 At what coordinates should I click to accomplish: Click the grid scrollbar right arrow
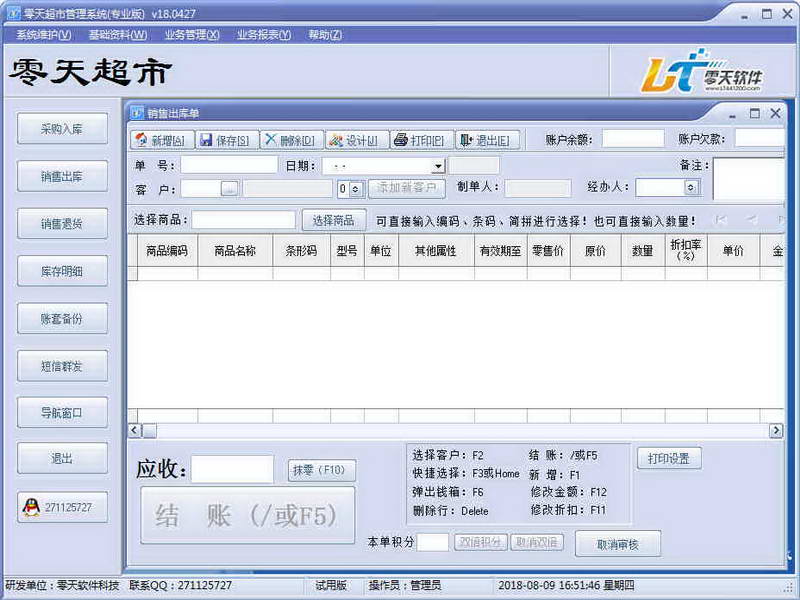pos(776,431)
